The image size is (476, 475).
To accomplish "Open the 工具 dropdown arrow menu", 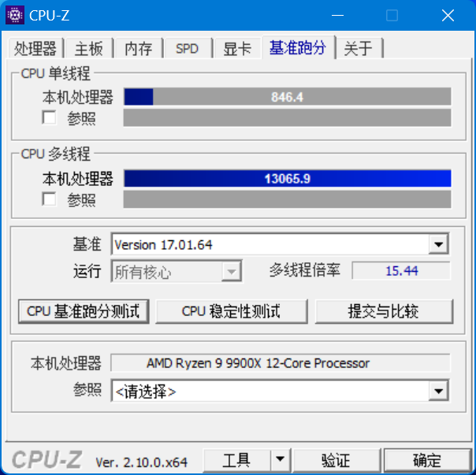I will tap(280, 459).
